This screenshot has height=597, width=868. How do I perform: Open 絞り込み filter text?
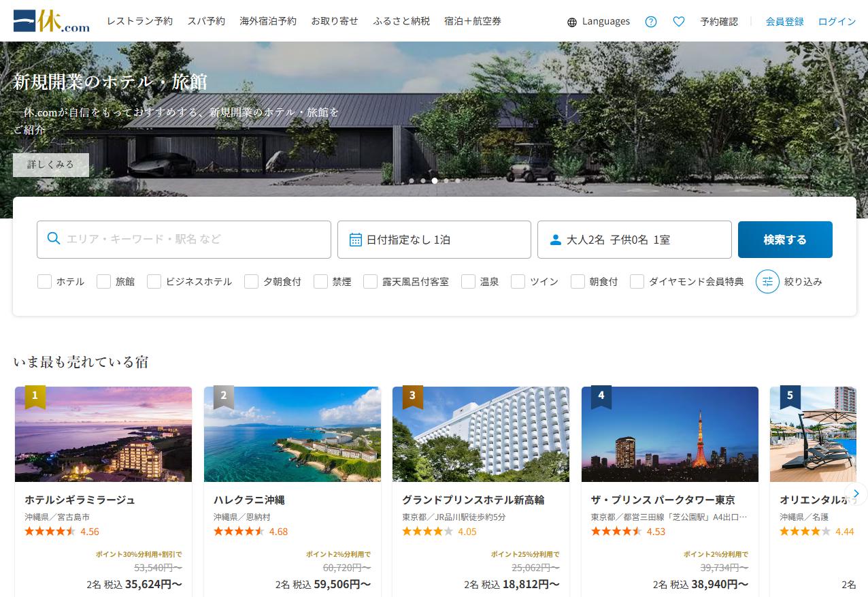[x=803, y=281]
